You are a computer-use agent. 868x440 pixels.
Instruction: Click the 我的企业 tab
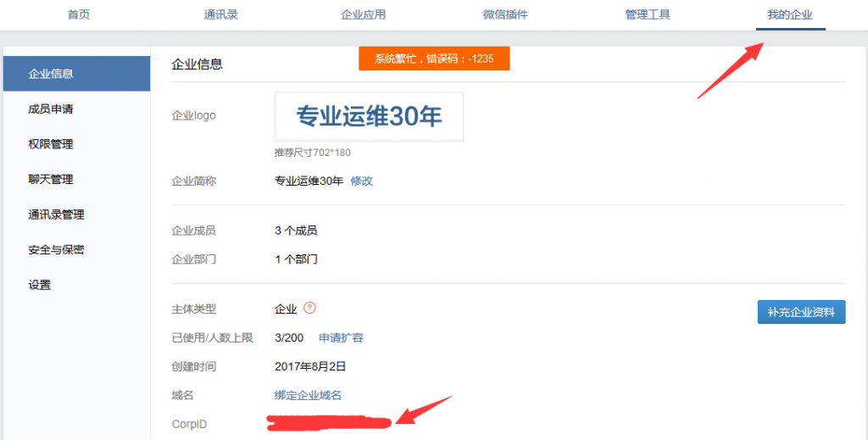790,15
